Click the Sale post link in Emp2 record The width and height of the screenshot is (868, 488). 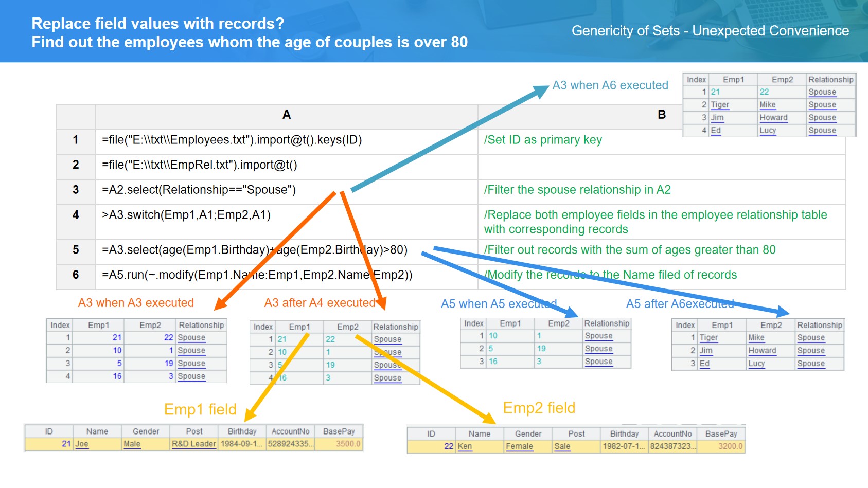[562, 446]
